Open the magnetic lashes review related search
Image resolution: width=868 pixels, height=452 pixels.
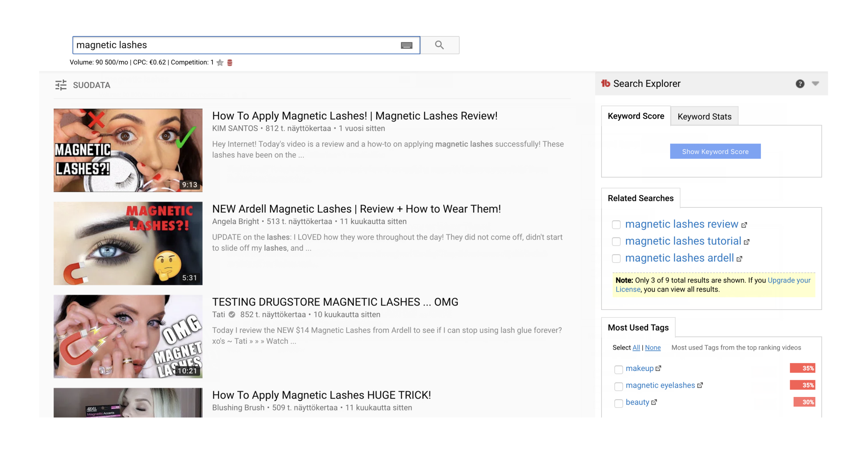(681, 224)
